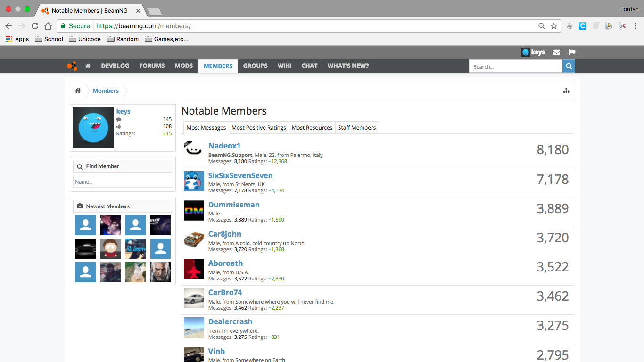Select MEMBERS navigation tab
Image resolution: width=644 pixels, height=362 pixels.
click(x=218, y=66)
